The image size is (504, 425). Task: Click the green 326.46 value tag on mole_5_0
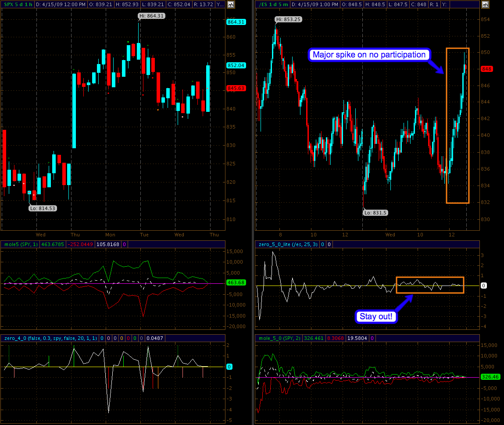coord(491,376)
